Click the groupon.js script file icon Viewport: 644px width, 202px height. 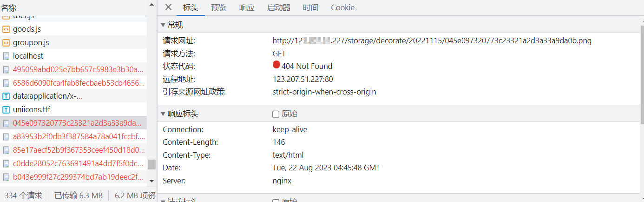[6, 43]
